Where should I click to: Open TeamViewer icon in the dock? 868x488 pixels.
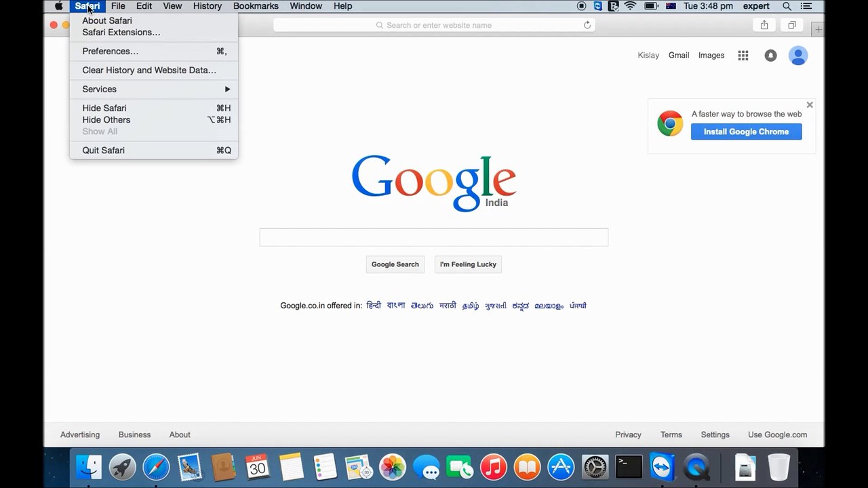[662, 467]
